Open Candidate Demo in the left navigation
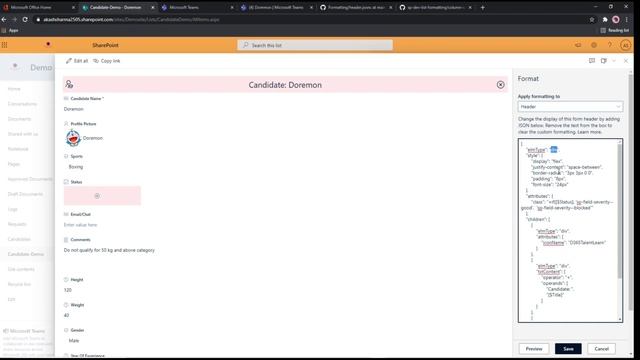This screenshot has width=640, height=360. (x=25, y=254)
